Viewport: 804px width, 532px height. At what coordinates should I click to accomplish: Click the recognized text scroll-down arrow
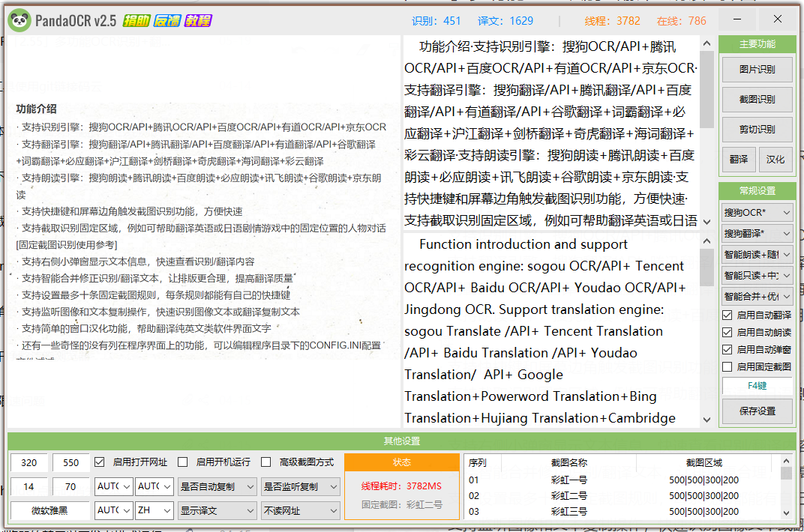[x=707, y=222]
